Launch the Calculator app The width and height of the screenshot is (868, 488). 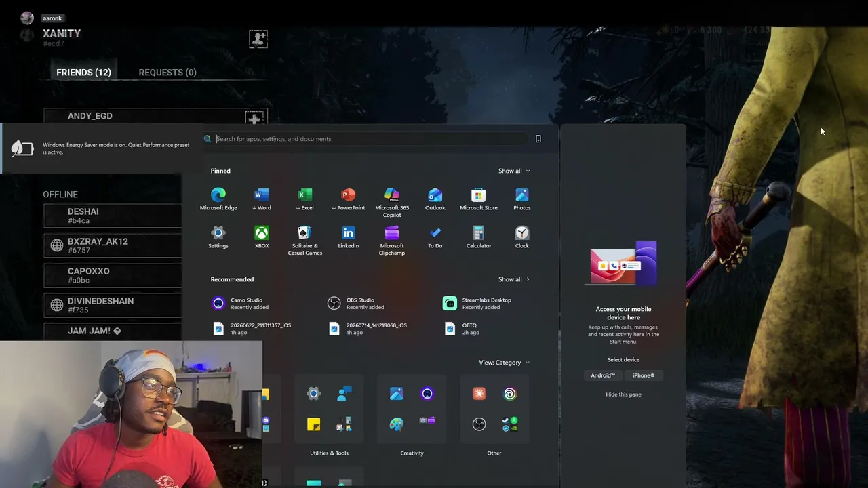(479, 237)
